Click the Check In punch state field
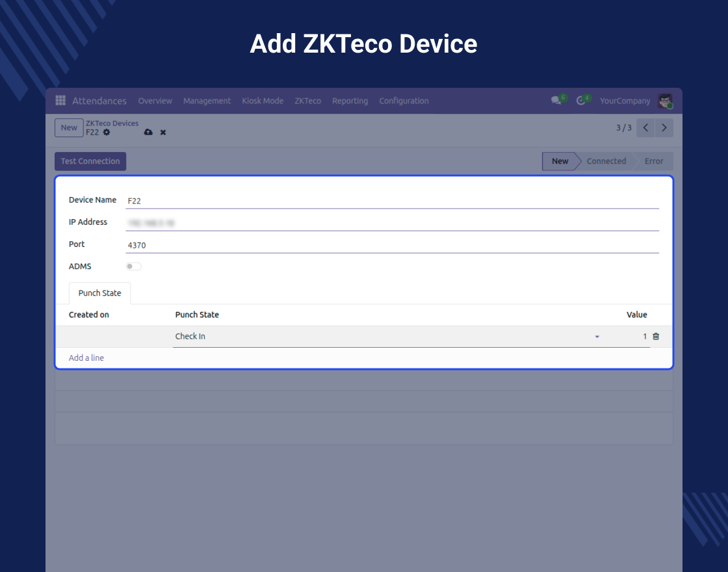Screen dimensions: 728x572 387,337
